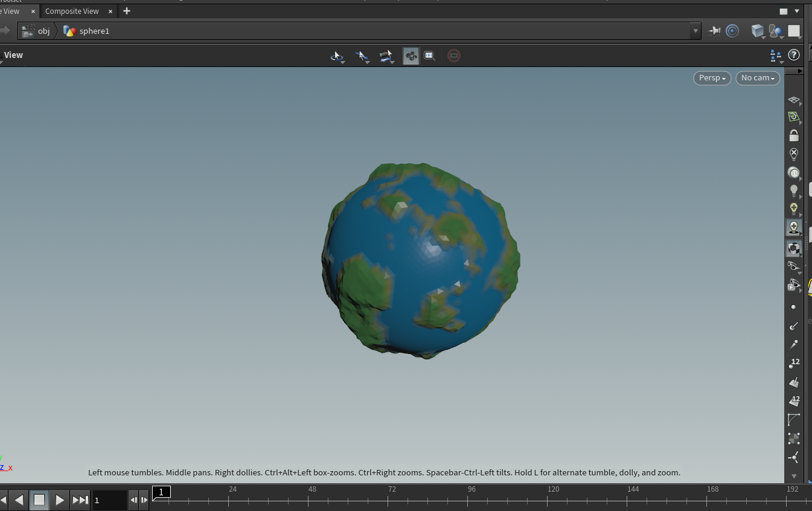This screenshot has height=511, width=812.
Task: Click the obj path segment
Action: [x=44, y=31]
